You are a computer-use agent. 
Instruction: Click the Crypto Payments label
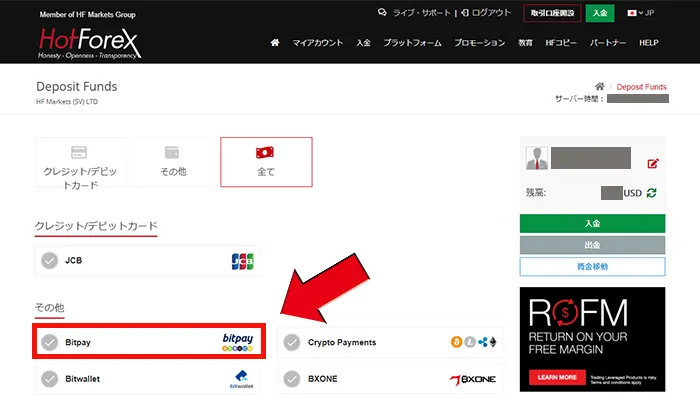pyautogui.click(x=342, y=342)
